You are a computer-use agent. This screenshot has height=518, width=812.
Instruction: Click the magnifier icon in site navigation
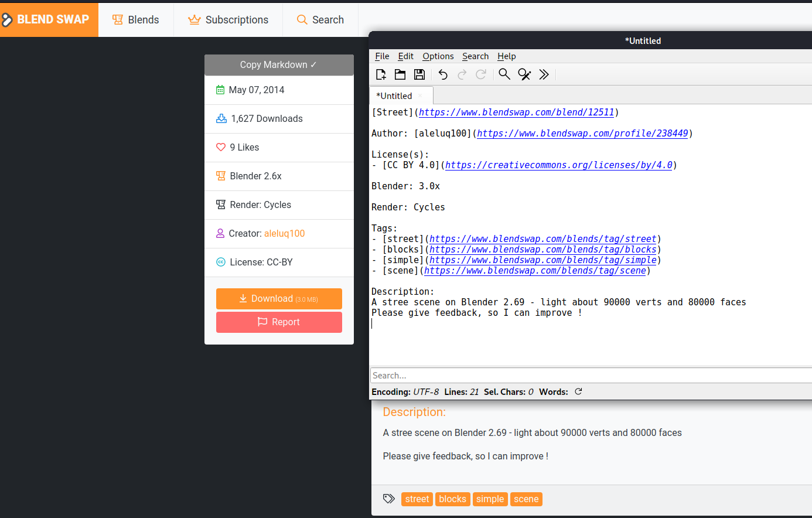click(302, 20)
